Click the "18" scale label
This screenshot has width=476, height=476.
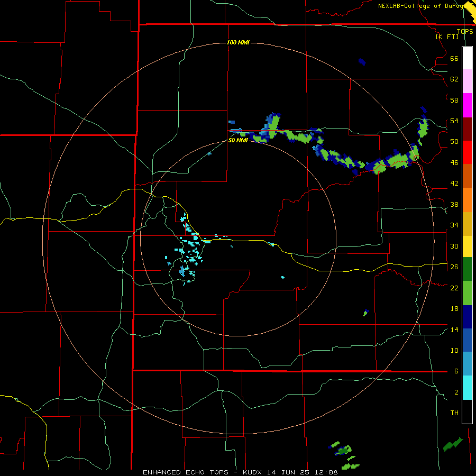454,309
